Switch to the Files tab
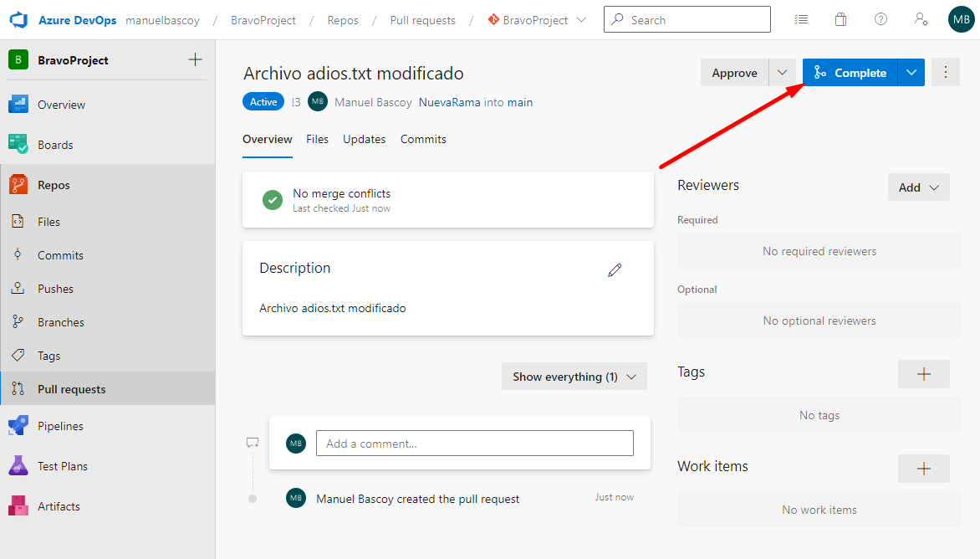The width and height of the screenshot is (980, 559). [x=317, y=139]
